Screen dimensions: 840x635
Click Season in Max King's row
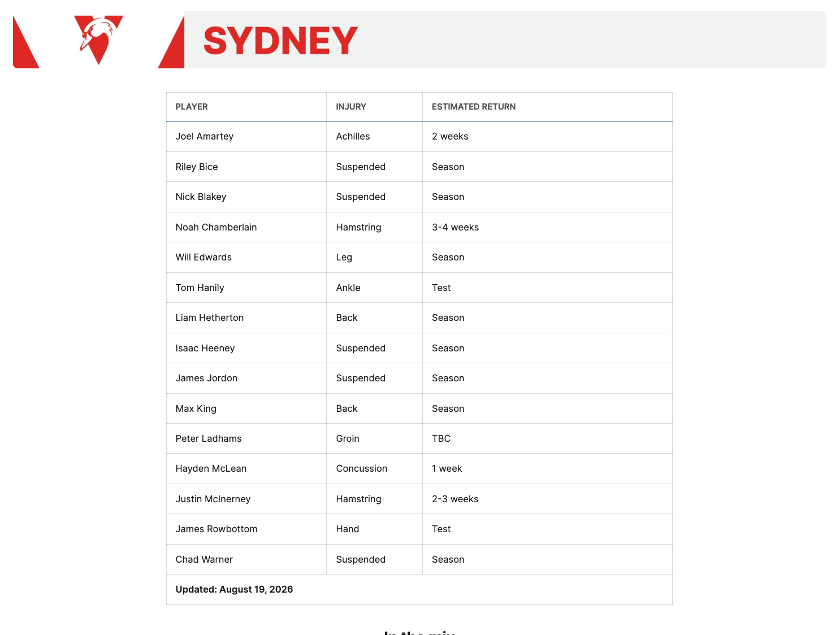point(448,408)
